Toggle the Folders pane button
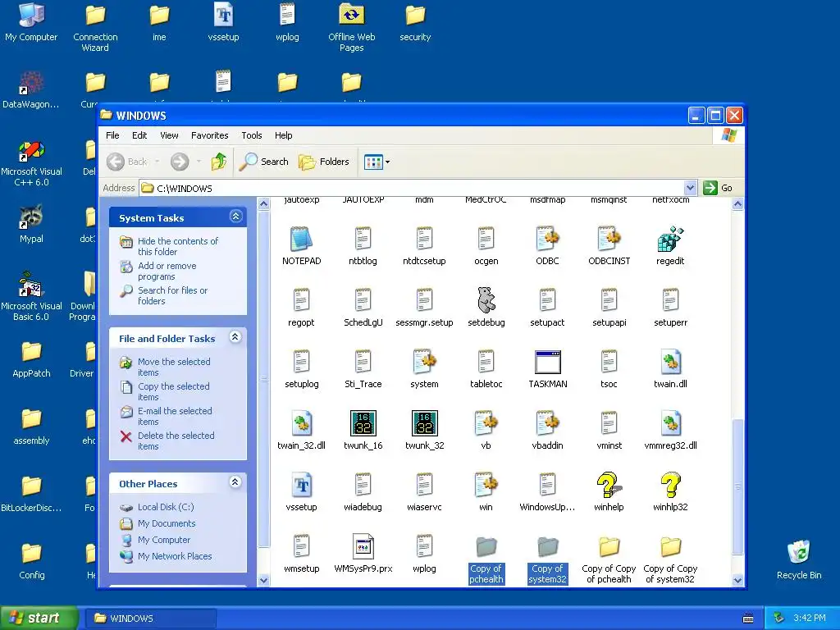Image resolution: width=840 pixels, height=630 pixels. tap(323, 162)
